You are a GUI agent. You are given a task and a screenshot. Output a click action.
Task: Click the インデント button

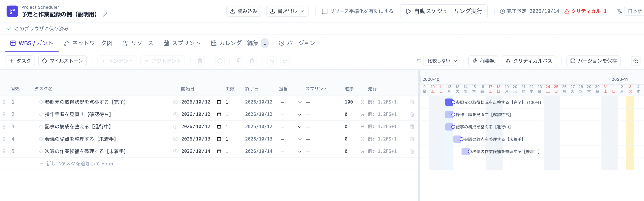coord(117,61)
